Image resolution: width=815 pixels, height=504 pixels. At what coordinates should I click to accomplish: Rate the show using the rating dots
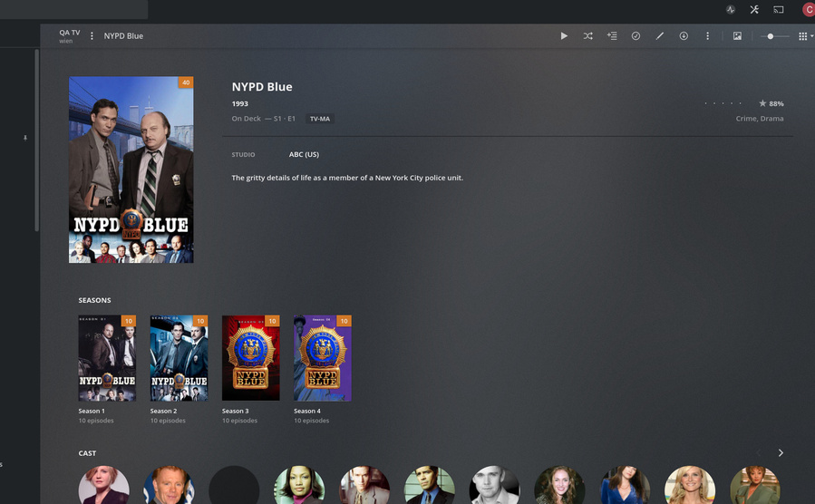(x=723, y=103)
